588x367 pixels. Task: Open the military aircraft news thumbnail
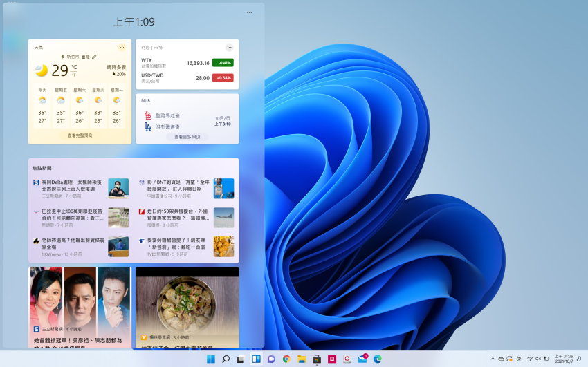[x=224, y=218]
